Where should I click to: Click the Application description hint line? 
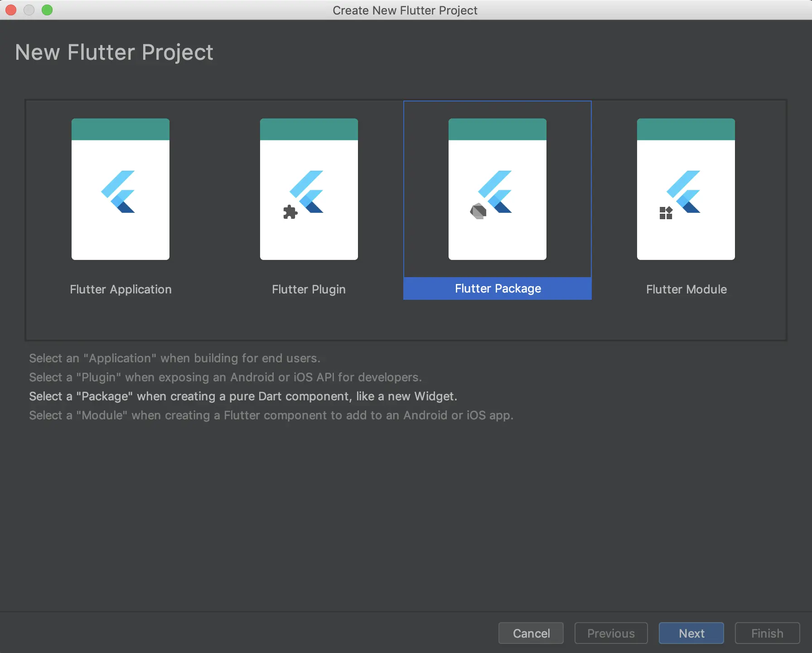coord(175,358)
